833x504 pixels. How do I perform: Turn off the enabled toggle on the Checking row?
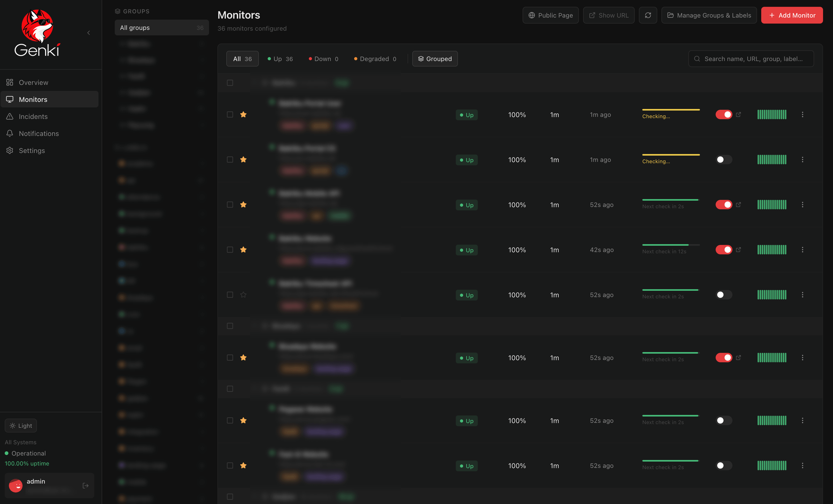pyautogui.click(x=724, y=114)
